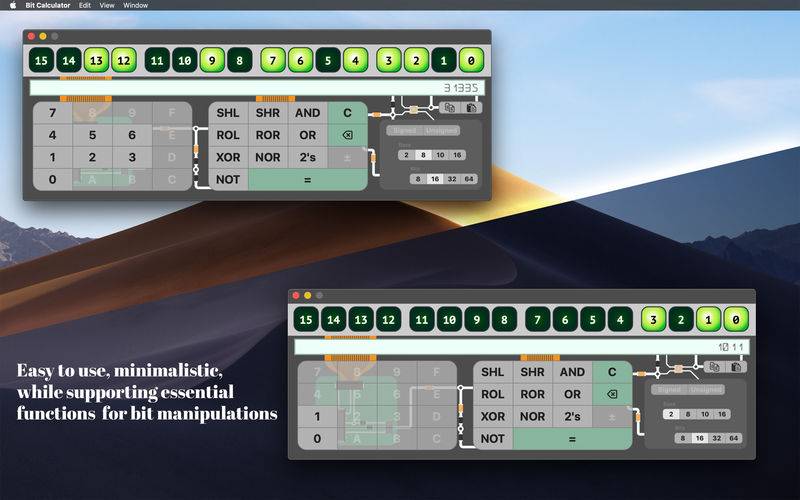Toggle bit 2 in the bottom window
Viewport: 800px width, 500px height.
(x=681, y=320)
